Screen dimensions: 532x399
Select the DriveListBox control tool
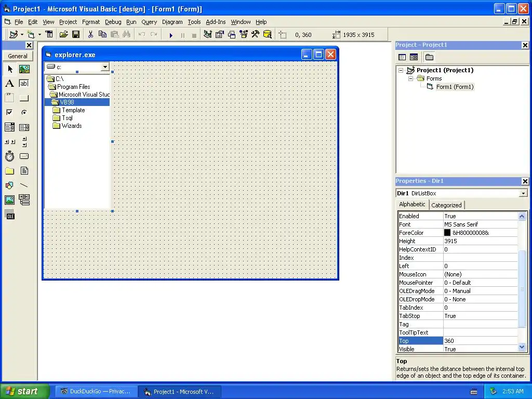click(24, 156)
